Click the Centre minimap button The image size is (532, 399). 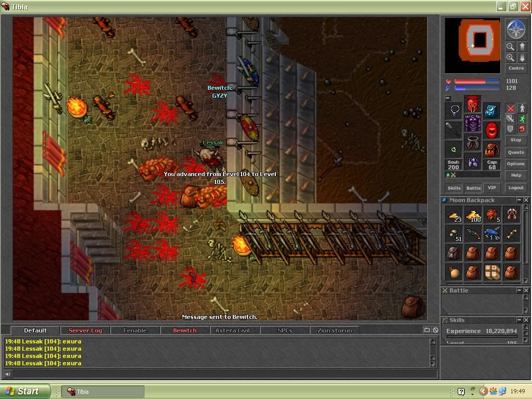coord(516,68)
